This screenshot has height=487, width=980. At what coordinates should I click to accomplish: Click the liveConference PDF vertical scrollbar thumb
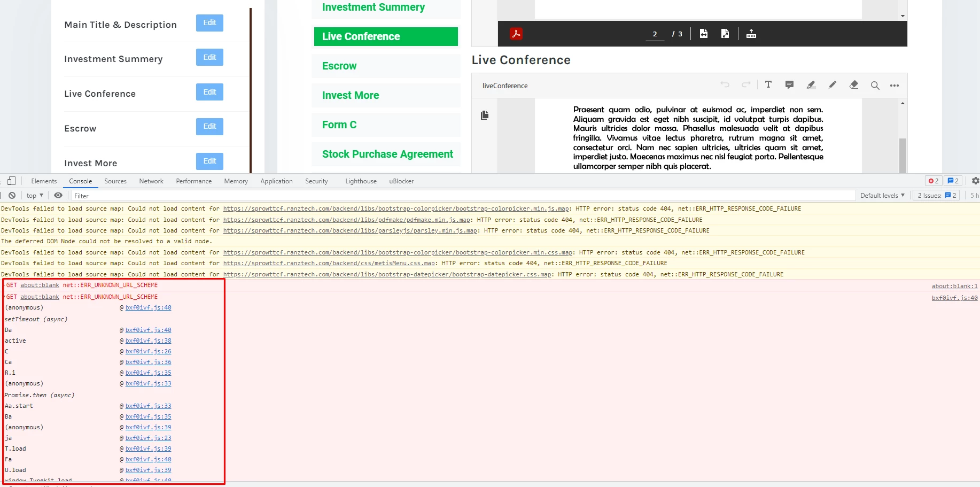point(903,155)
